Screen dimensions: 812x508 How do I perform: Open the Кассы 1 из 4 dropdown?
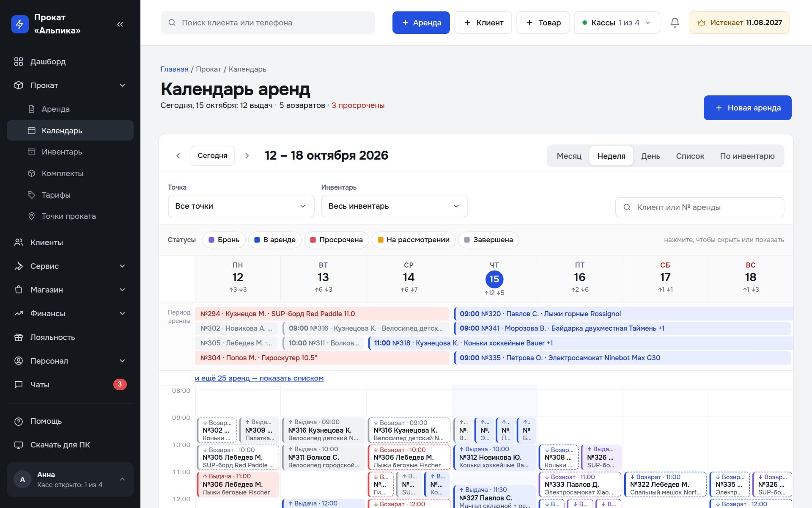pos(617,22)
